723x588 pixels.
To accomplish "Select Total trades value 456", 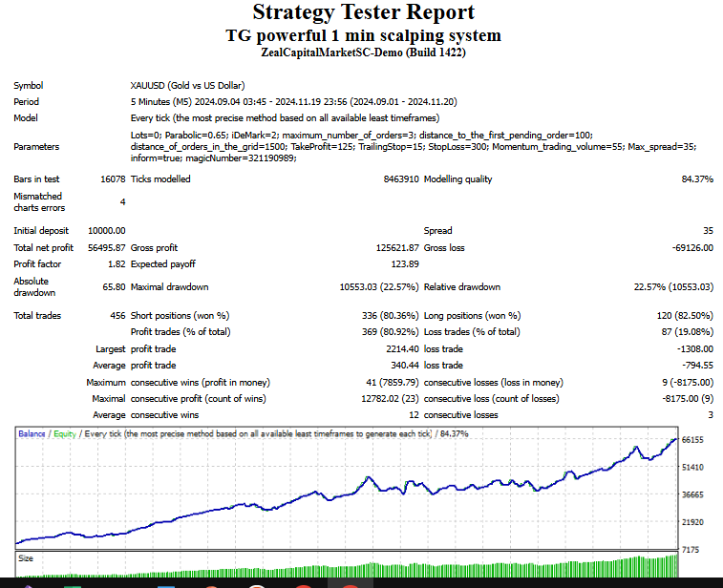I will click(x=117, y=316).
